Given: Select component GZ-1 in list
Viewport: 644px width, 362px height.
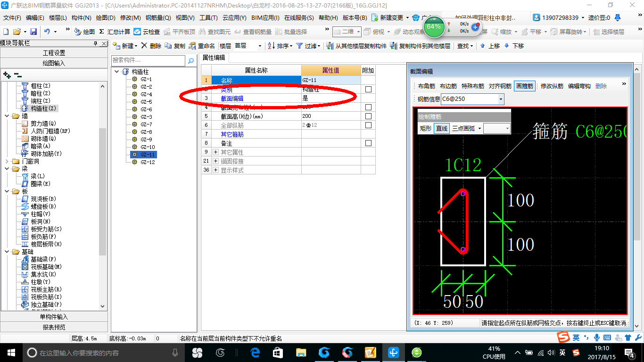Looking at the screenshot, I should 146,79.
